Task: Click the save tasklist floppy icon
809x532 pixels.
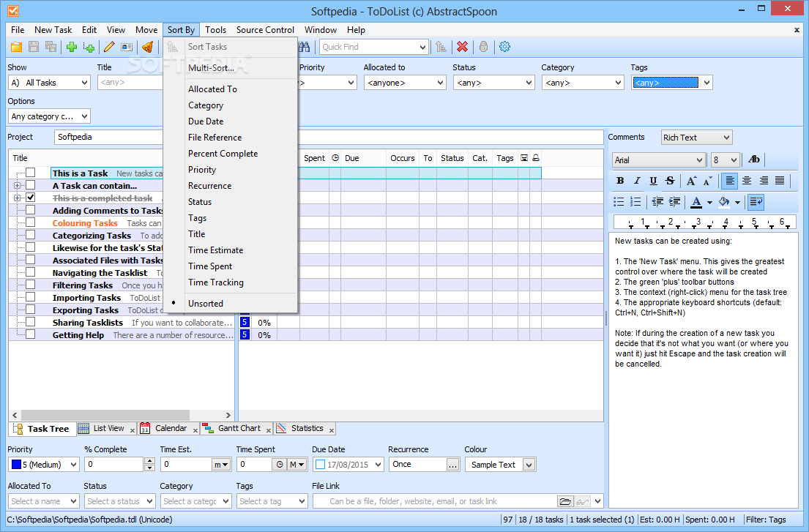Action: [34, 47]
